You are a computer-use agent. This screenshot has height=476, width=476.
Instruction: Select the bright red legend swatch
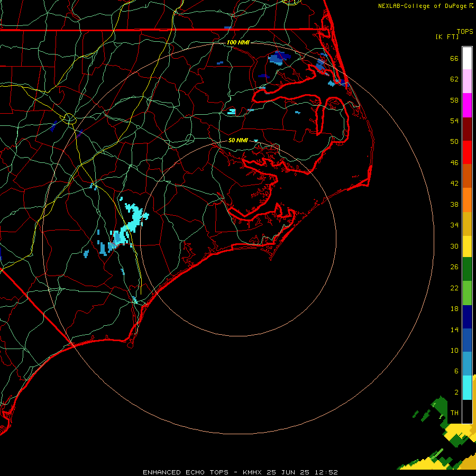(x=467, y=152)
